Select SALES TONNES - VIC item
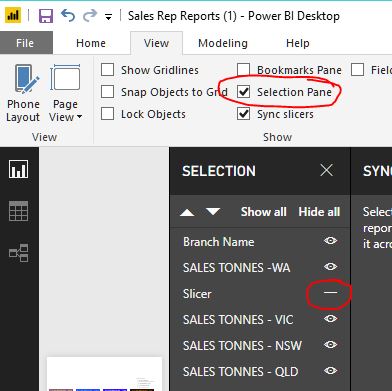This screenshot has width=392, height=391. pos(238,320)
